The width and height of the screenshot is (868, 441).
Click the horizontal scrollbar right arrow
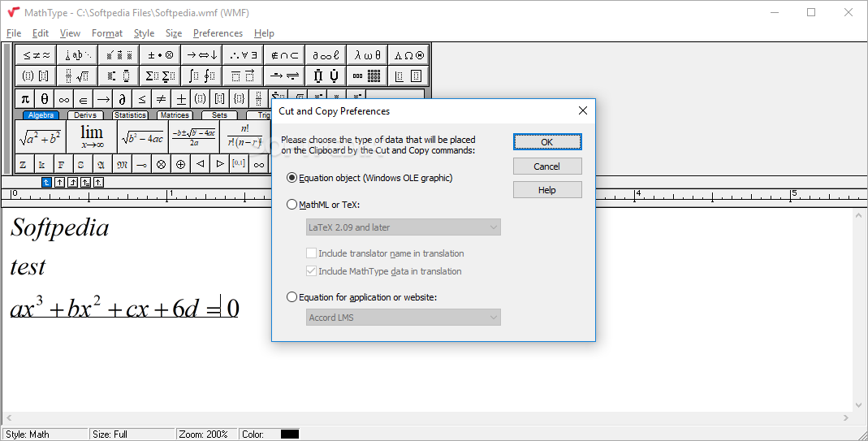click(x=846, y=417)
